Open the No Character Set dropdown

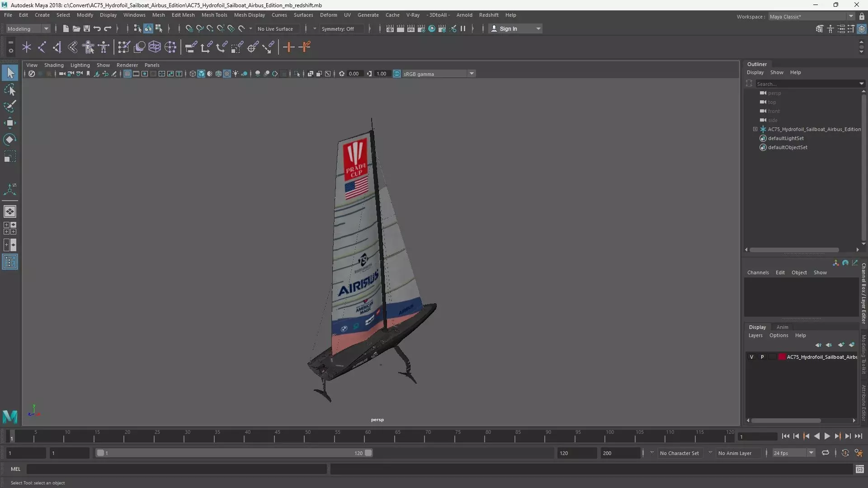(x=679, y=453)
